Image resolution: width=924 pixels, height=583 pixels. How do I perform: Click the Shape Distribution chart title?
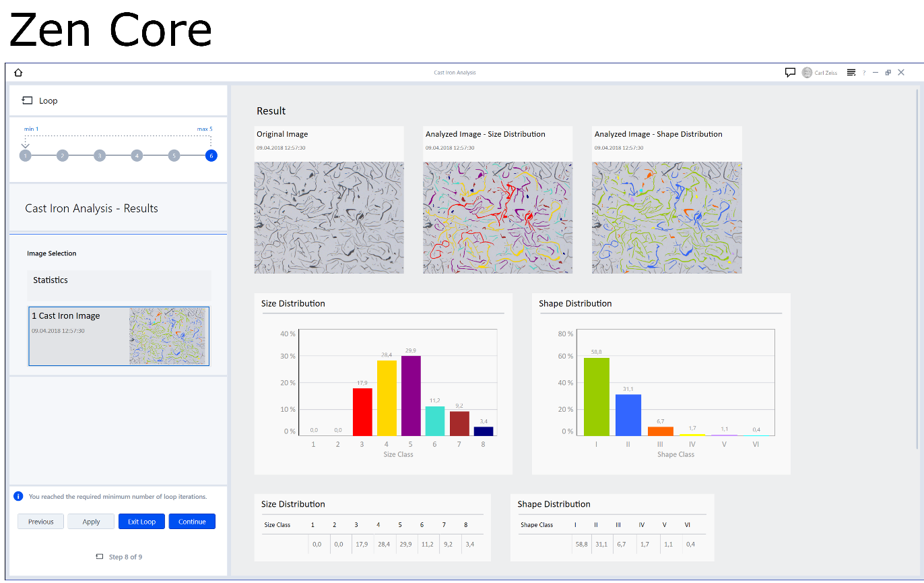pyautogui.click(x=575, y=303)
